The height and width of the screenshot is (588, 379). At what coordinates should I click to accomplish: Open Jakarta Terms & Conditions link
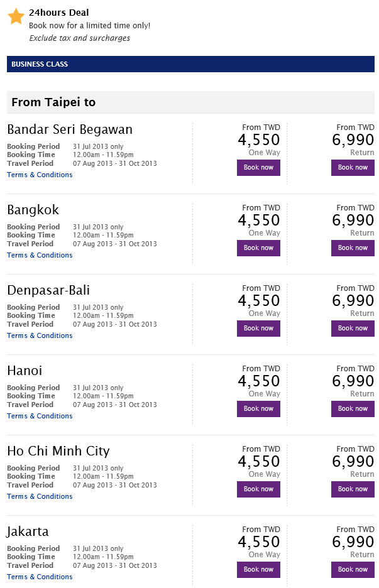click(40, 577)
